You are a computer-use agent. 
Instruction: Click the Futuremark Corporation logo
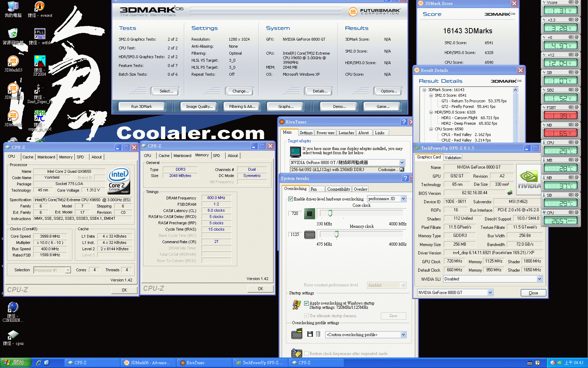374,12
